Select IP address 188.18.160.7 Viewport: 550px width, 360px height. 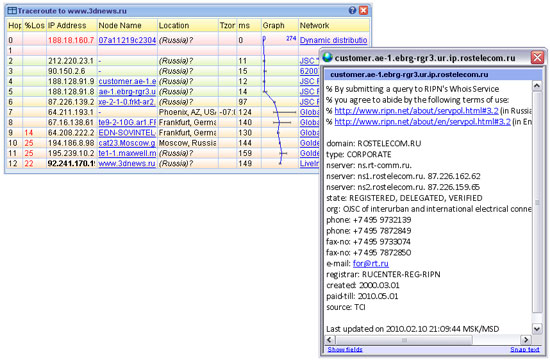(x=71, y=40)
